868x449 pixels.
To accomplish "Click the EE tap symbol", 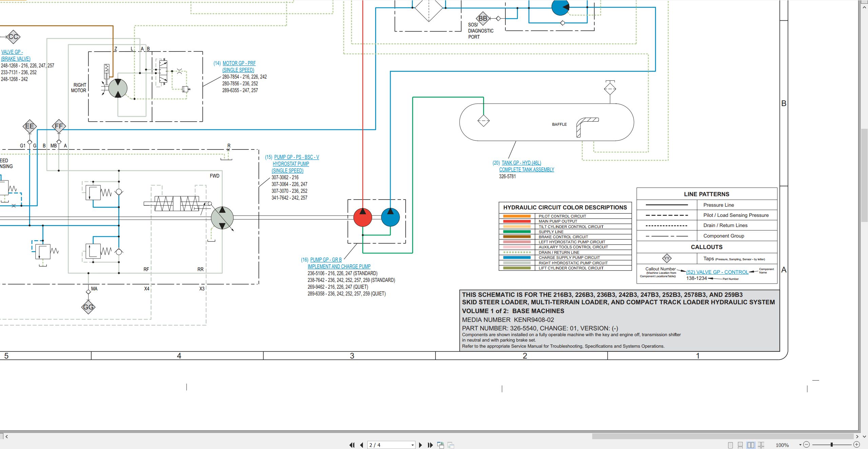I will click(30, 126).
